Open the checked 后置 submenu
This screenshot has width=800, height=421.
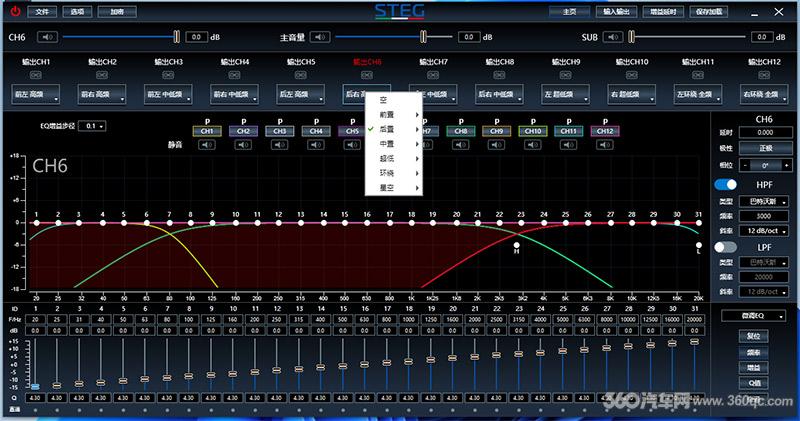coord(393,130)
